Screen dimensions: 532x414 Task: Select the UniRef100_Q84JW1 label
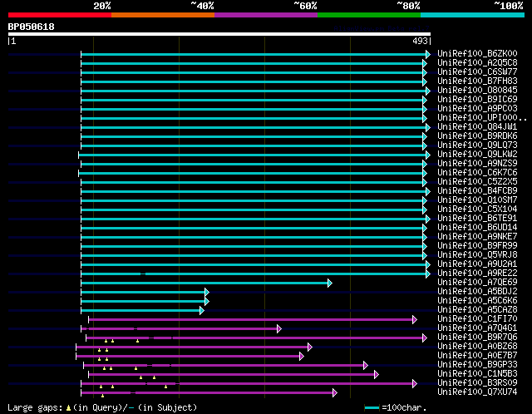tap(477, 127)
